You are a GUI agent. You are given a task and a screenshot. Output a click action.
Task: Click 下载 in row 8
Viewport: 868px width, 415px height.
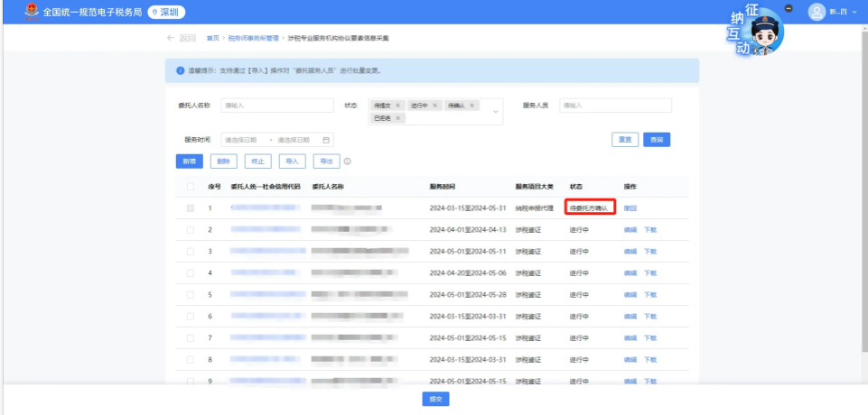pos(650,359)
